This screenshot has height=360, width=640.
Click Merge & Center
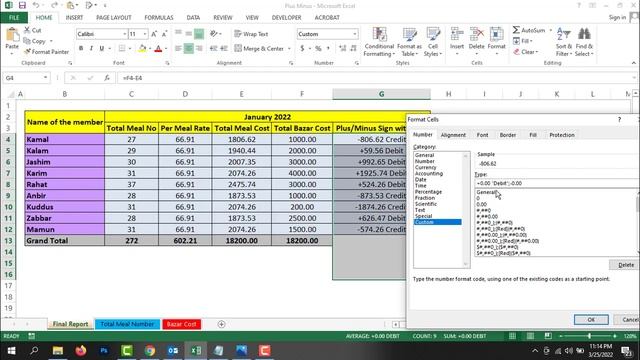[260, 48]
